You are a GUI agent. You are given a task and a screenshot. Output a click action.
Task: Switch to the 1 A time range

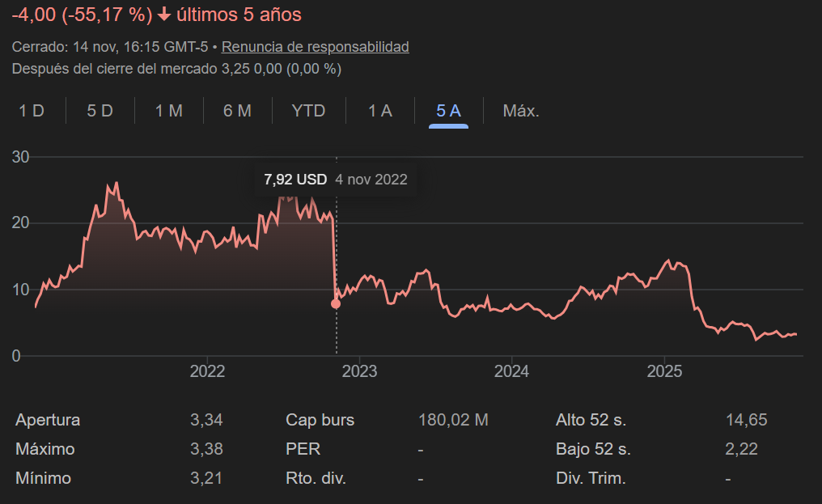(380, 111)
